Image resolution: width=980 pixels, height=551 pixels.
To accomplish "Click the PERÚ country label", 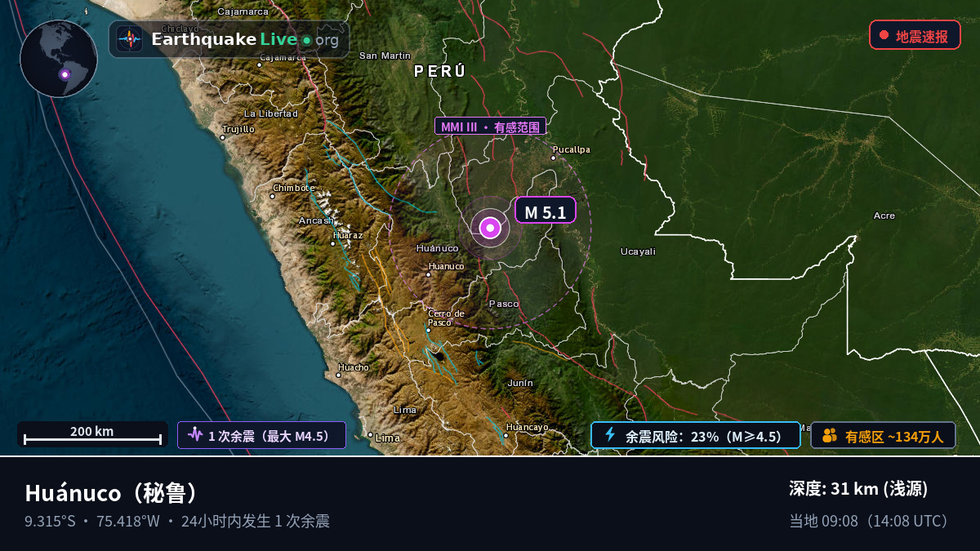I will pos(439,72).
